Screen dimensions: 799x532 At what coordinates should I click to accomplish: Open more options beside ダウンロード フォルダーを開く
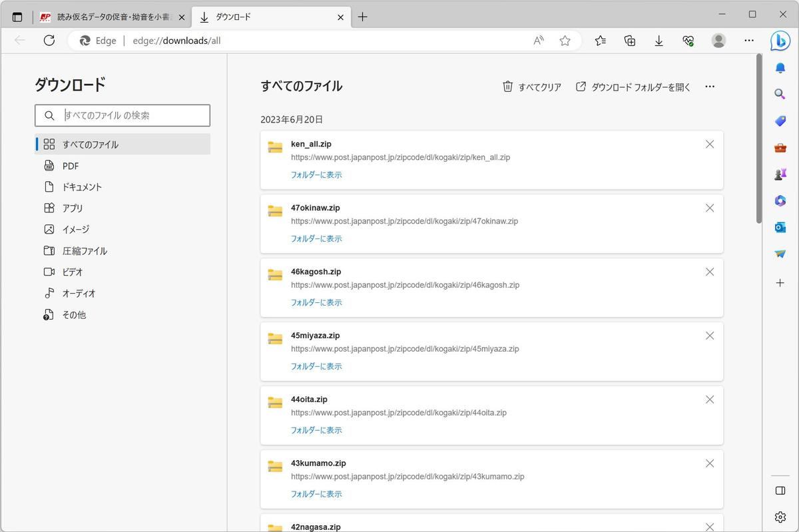click(710, 87)
